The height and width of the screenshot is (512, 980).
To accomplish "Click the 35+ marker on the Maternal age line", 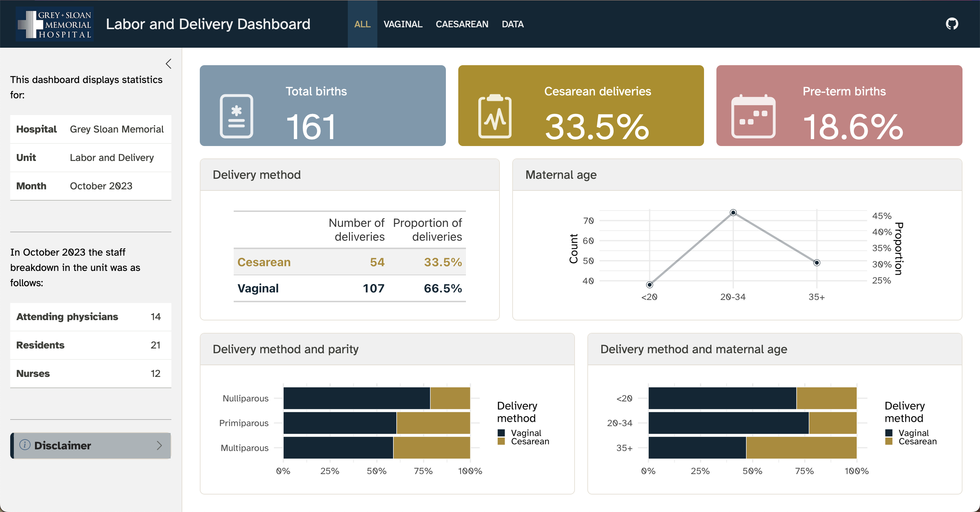I will pos(817,263).
